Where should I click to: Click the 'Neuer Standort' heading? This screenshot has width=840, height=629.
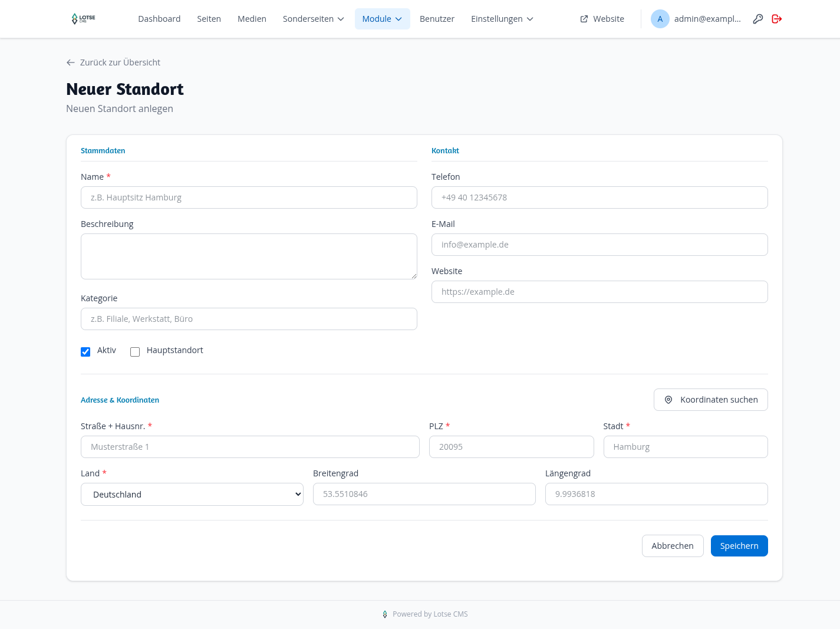pyautogui.click(x=125, y=89)
